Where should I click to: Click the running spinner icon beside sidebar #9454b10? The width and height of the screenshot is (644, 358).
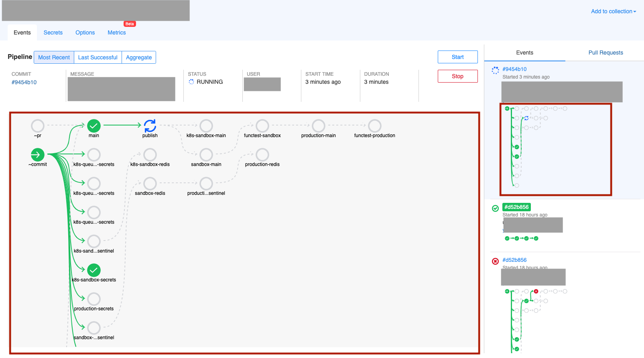496,71
